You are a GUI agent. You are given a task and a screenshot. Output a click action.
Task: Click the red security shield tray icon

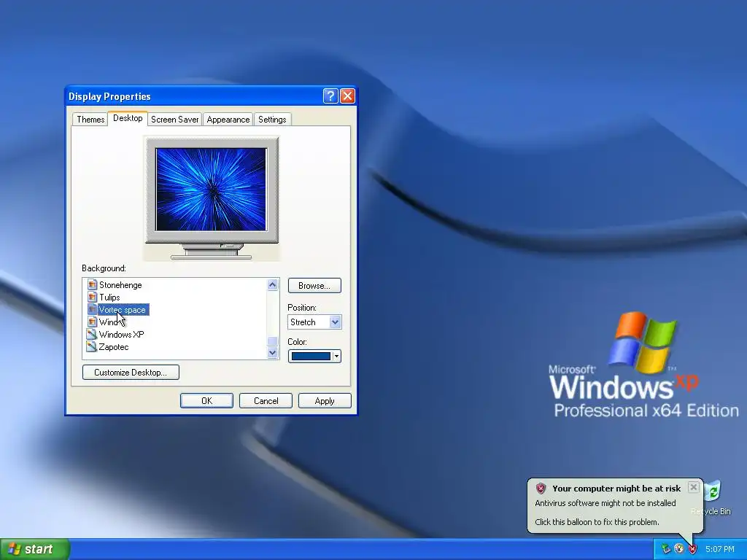(692, 549)
